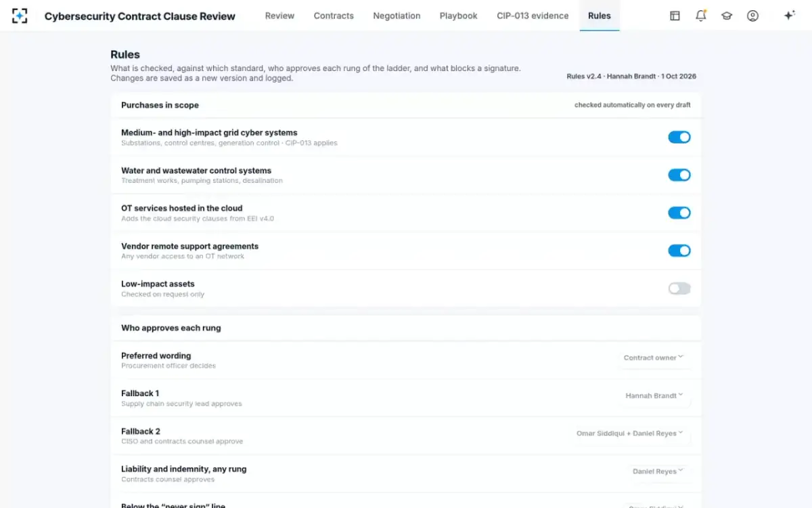Viewport: 812px width, 508px height.
Task: Click 'checked automatically on every draft' note
Action: click(633, 105)
